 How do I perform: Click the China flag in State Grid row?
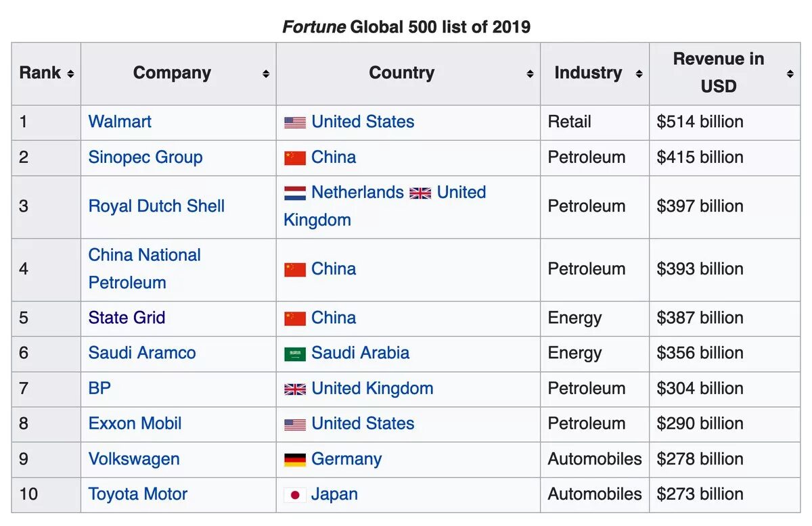[295, 318]
